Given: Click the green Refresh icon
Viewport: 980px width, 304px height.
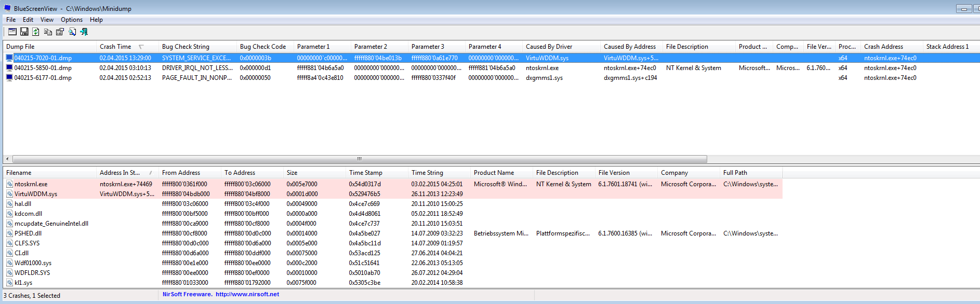Looking at the screenshot, I should click(36, 32).
